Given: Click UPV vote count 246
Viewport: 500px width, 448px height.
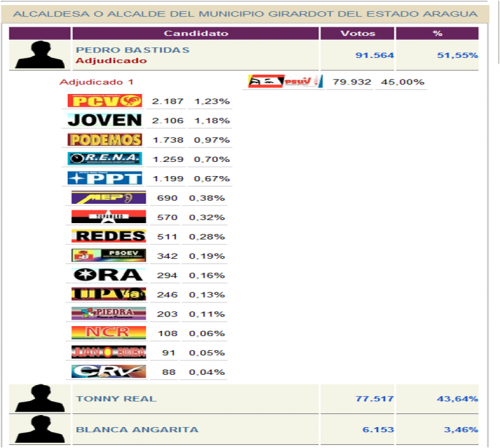Looking at the screenshot, I should point(167,295).
